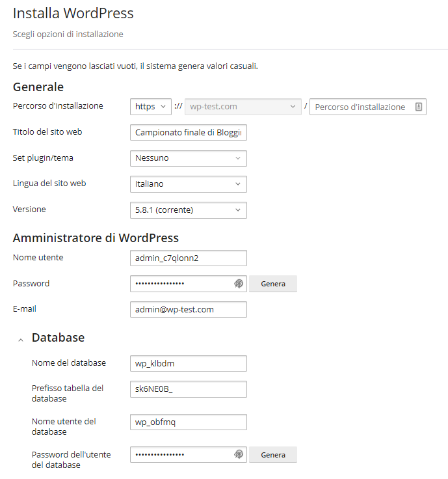
Task: Click the Database section heading text
Action: [x=58, y=338]
